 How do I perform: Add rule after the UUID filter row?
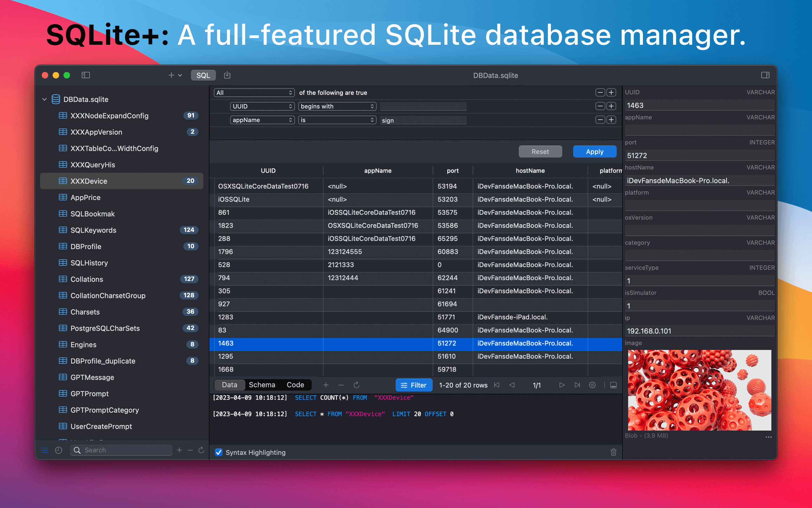[611, 106]
